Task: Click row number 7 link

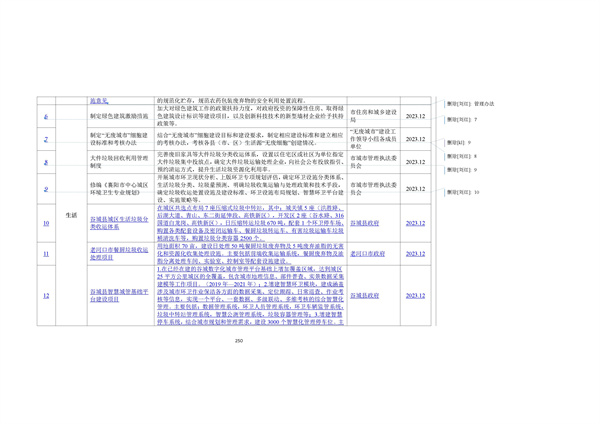Action: coord(46,138)
